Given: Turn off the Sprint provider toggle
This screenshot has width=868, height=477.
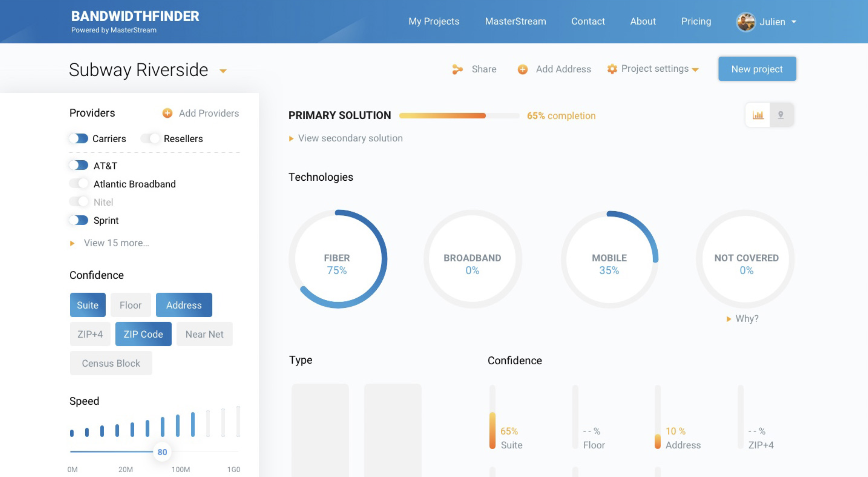Looking at the screenshot, I should point(79,220).
